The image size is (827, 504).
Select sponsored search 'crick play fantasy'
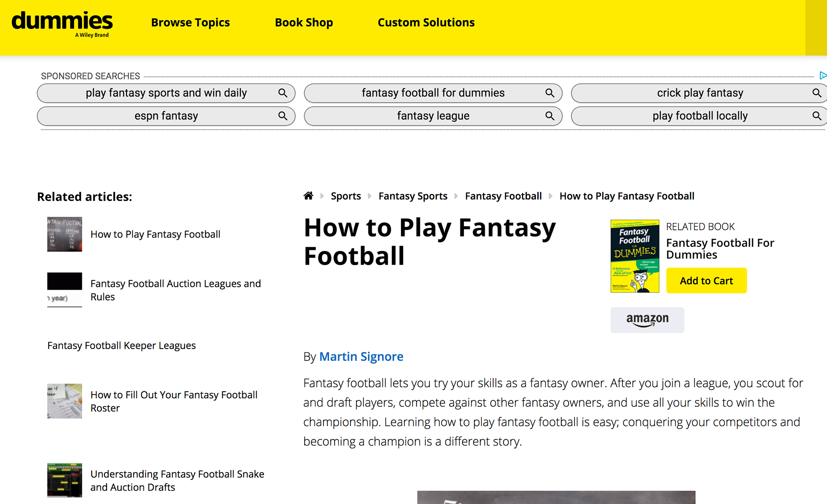pyautogui.click(x=700, y=93)
